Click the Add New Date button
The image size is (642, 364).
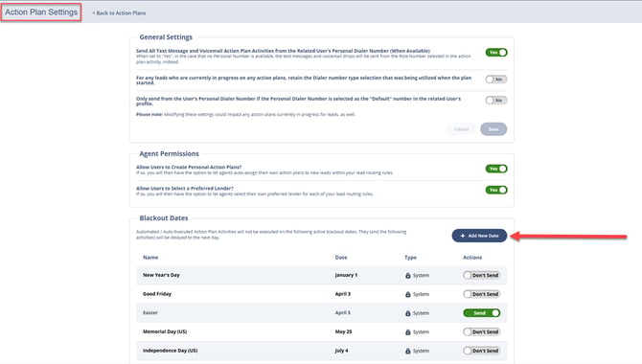point(479,236)
